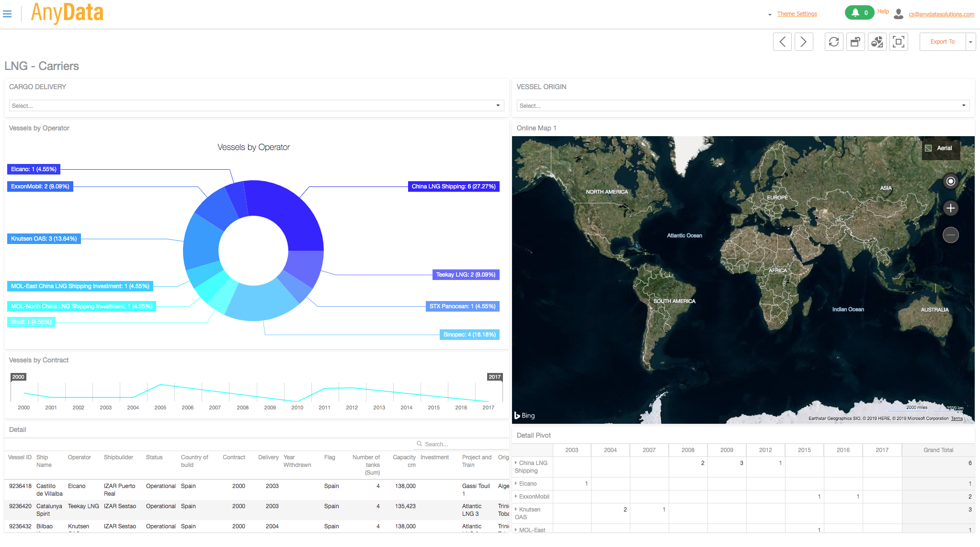Select the STX Panocean: 1 (4.55%) label
Viewport: 980px width, 547px height.
tap(462, 306)
